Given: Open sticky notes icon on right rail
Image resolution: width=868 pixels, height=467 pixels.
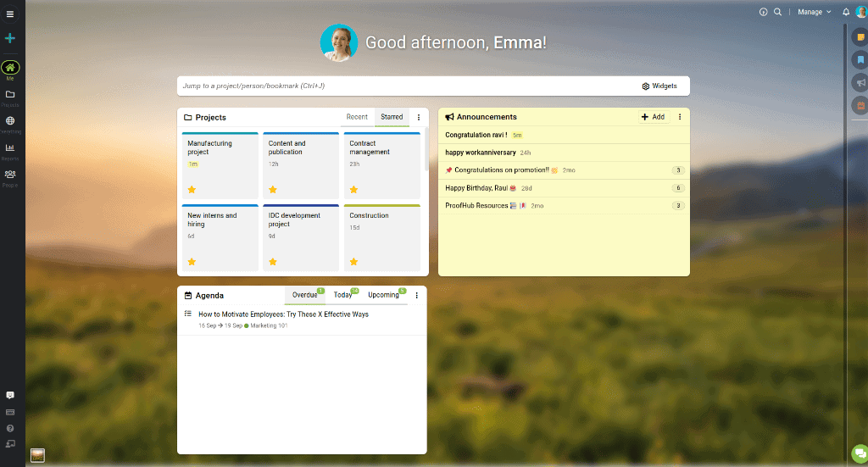Looking at the screenshot, I should point(860,37).
